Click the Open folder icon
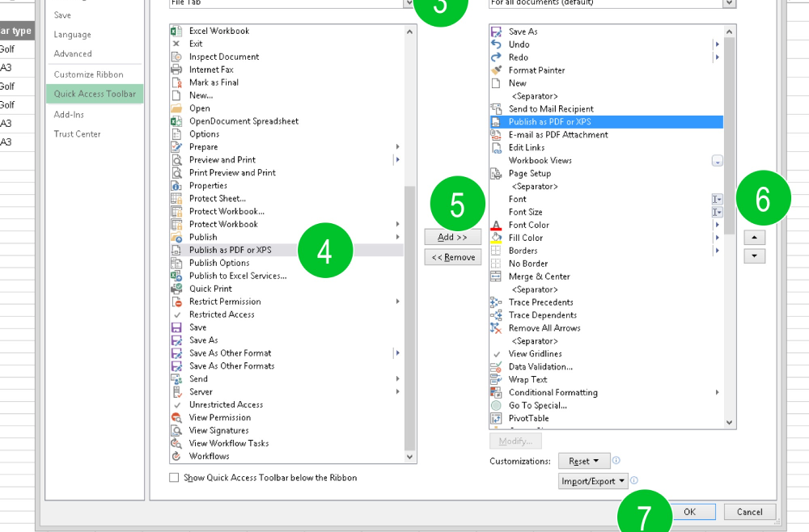 (x=176, y=108)
